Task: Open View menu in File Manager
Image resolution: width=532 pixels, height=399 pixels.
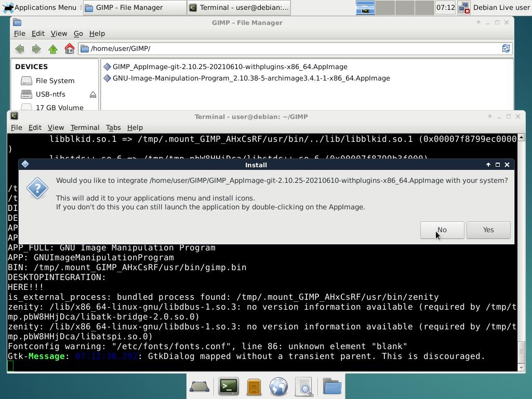Action: 59,34
